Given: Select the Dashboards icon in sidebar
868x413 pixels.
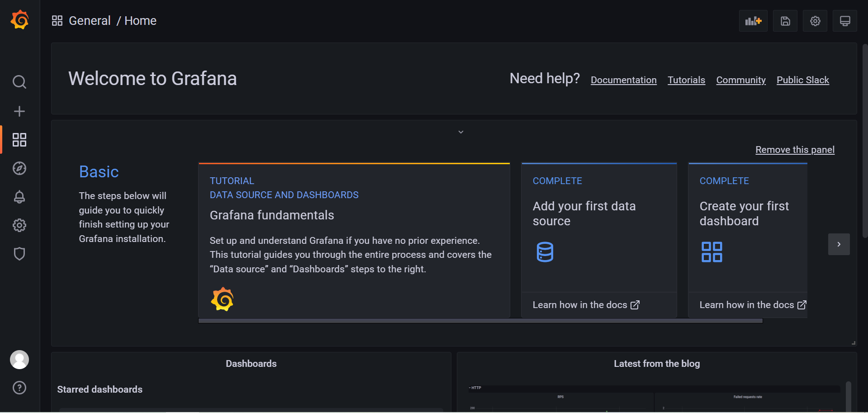Looking at the screenshot, I should (x=19, y=140).
